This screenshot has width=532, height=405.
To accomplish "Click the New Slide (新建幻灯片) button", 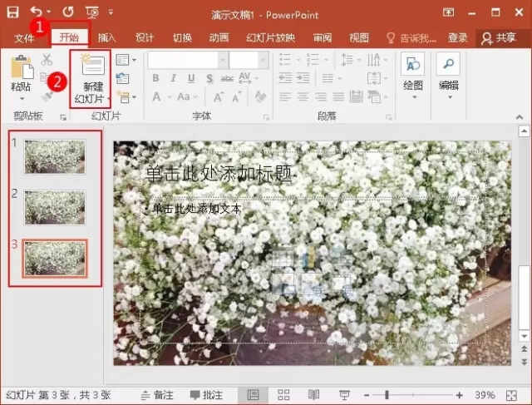I will pyautogui.click(x=92, y=80).
